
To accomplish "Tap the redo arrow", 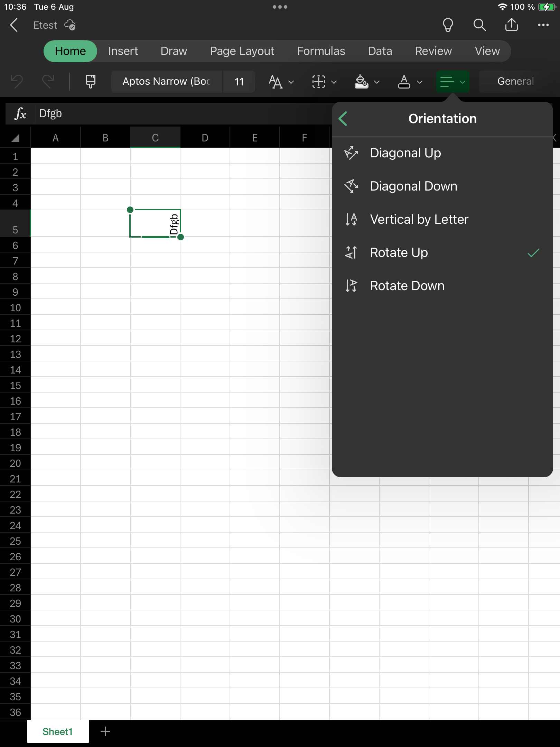I will [48, 82].
